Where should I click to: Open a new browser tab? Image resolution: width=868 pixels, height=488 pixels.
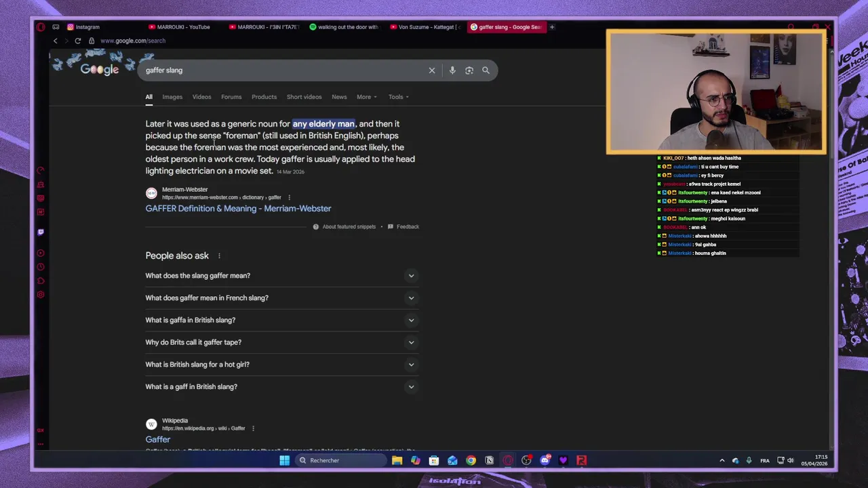(x=552, y=27)
